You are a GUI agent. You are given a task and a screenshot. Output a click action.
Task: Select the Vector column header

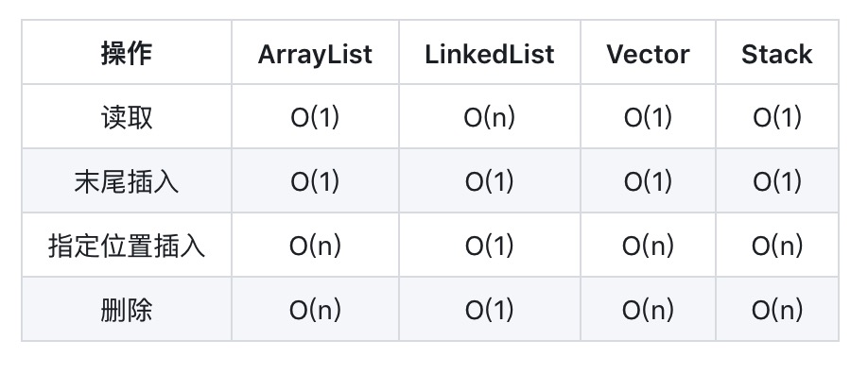tap(648, 54)
